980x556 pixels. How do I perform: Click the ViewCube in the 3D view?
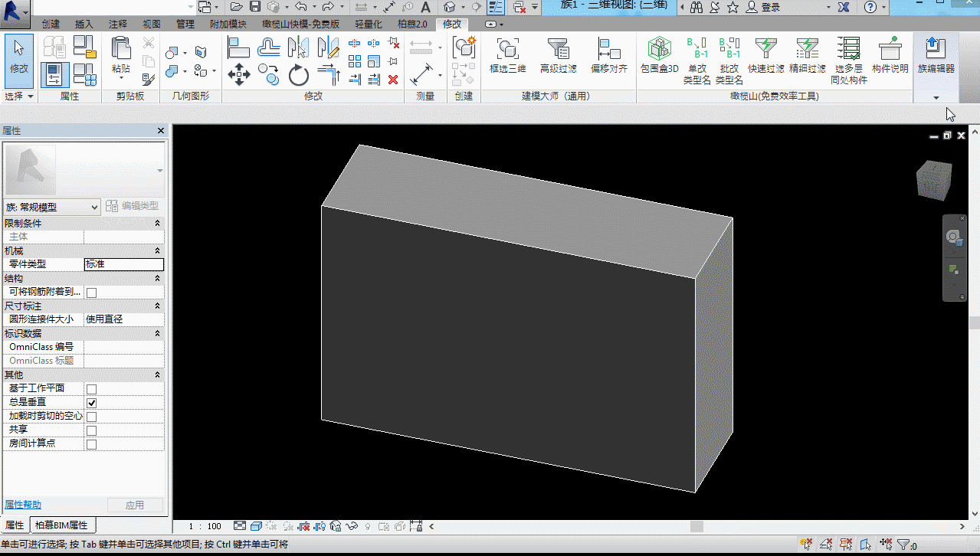(x=934, y=181)
